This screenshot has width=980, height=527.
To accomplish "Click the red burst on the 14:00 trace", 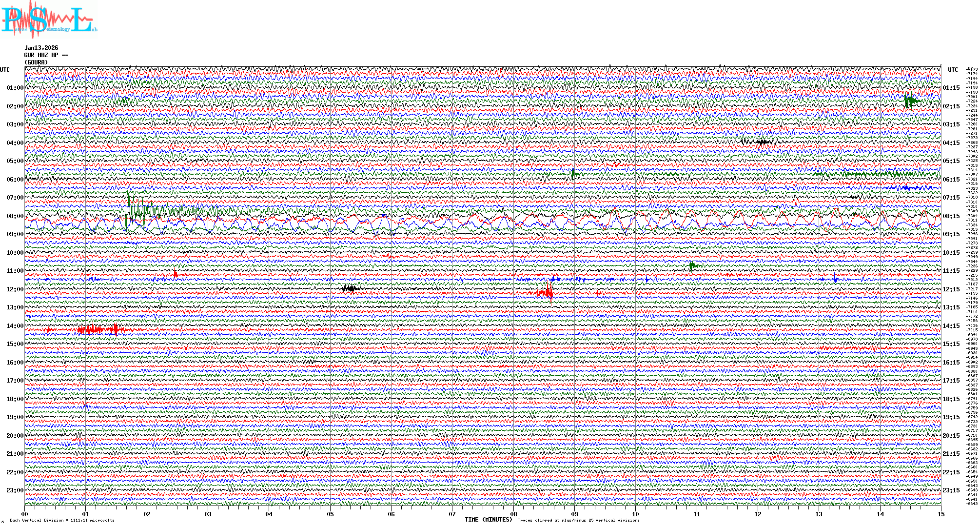I will click(x=96, y=330).
